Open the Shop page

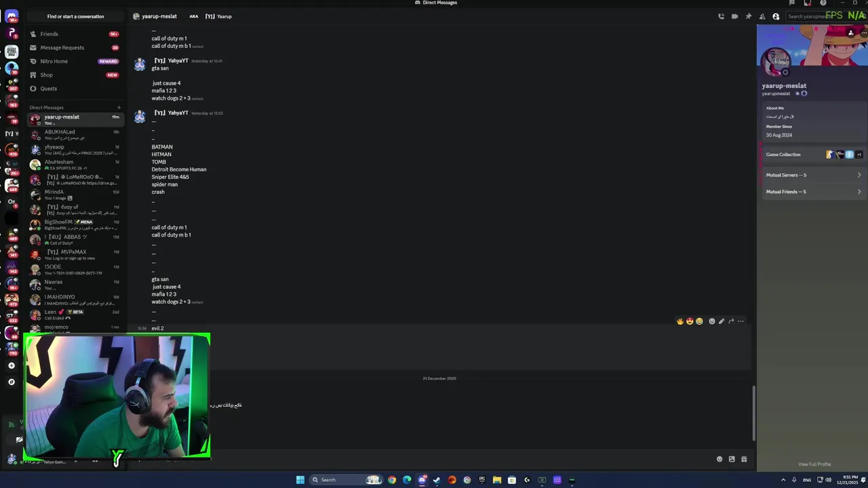tap(75, 75)
